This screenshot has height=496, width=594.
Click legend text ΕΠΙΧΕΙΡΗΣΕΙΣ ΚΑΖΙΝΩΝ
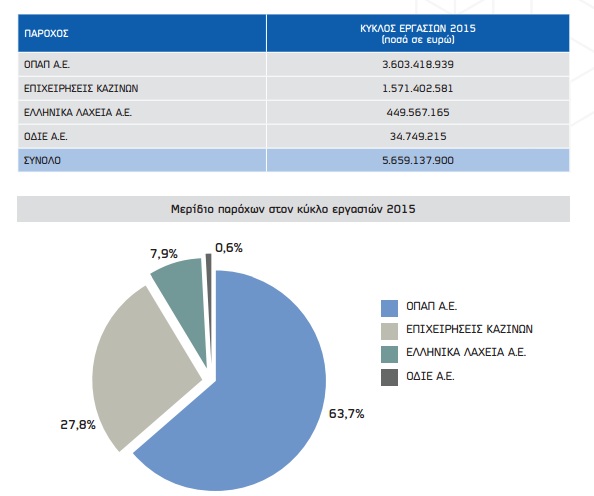(x=469, y=329)
